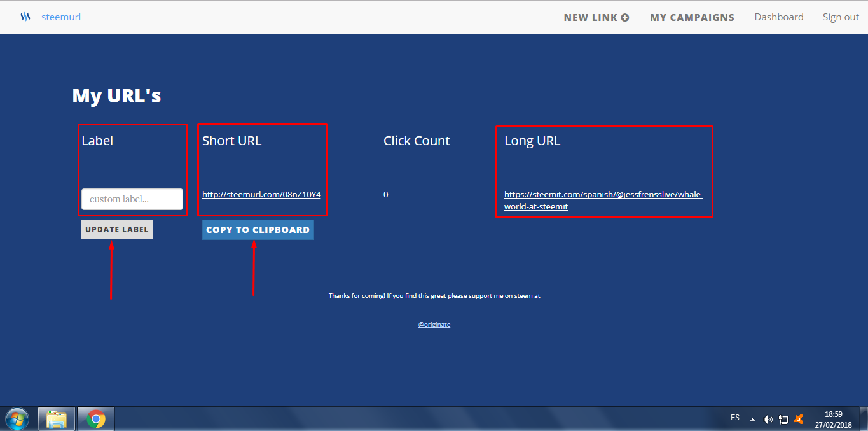Image resolution: width=868 pixels, height=431 pixels.
Task: Click the Steem logo icon in navbar
Action: coord(25,17)
